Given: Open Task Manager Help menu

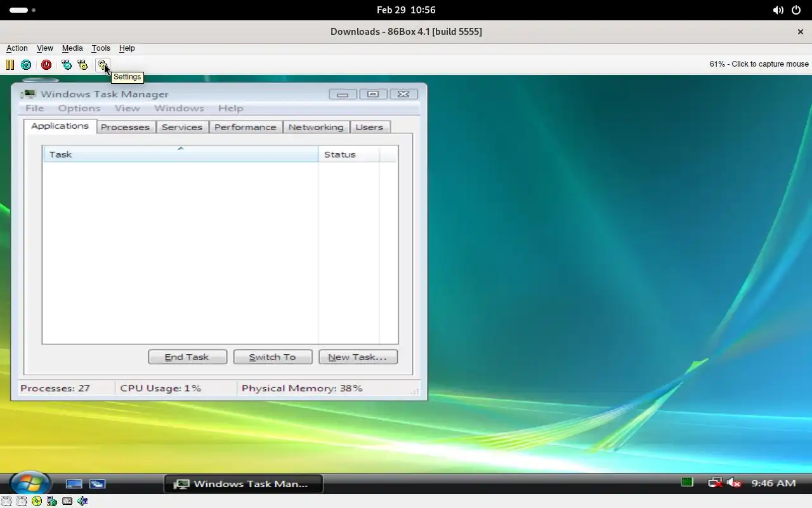Looking at the screenshot, I should coord(231,108).
